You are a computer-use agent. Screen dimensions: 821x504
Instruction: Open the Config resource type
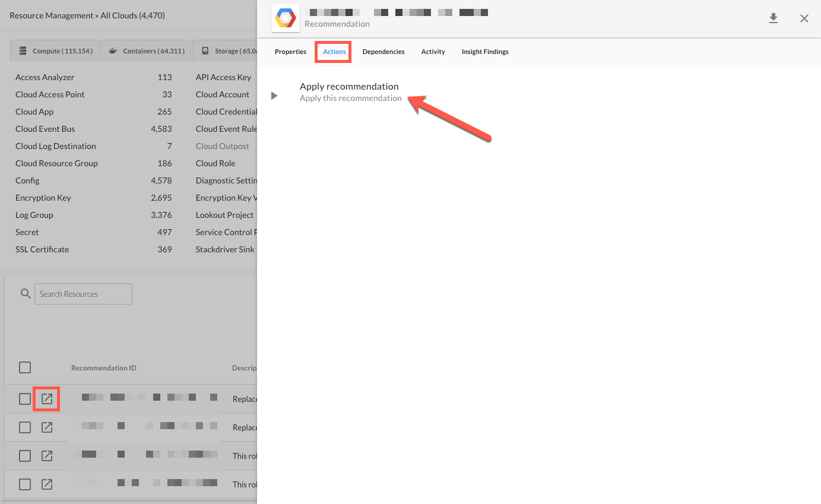tap(27, 180)
